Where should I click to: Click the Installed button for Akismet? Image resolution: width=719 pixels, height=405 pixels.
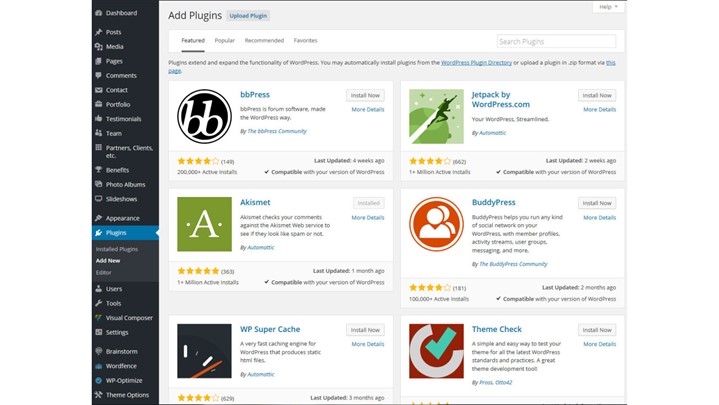click(x=369, y=203)
